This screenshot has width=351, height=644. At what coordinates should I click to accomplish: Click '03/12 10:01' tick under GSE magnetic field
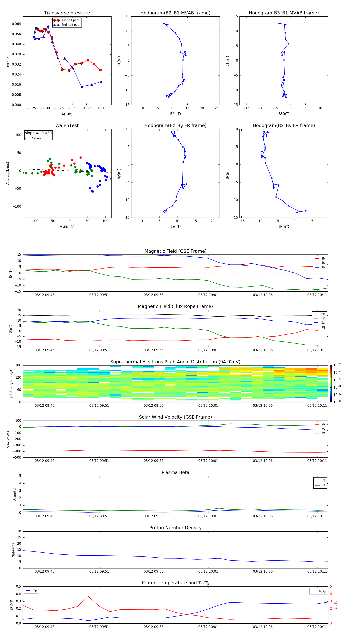[x=208, y=295]
